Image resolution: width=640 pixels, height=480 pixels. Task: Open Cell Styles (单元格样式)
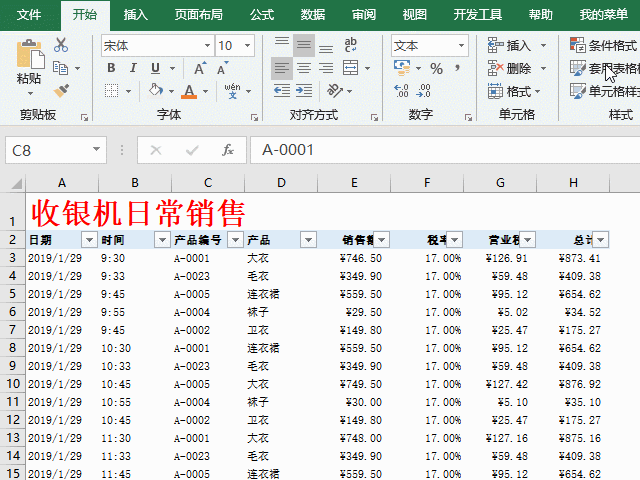(x=604, y=91)
